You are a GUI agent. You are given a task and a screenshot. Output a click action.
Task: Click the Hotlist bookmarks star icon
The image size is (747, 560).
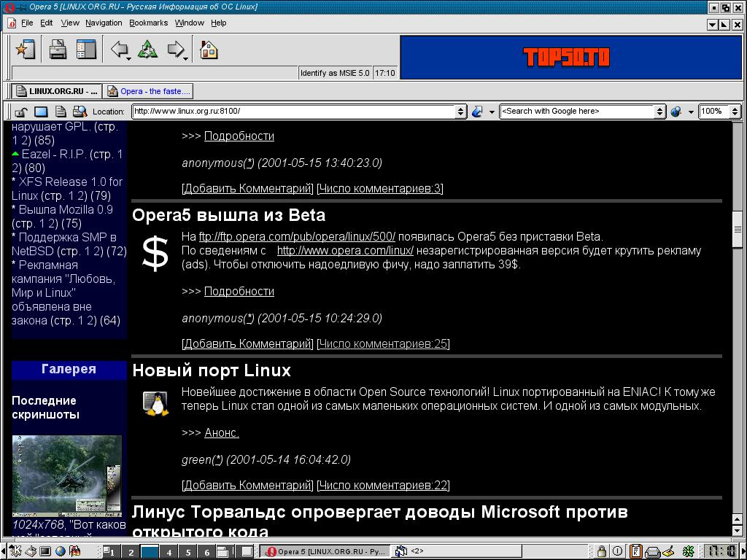26,50
